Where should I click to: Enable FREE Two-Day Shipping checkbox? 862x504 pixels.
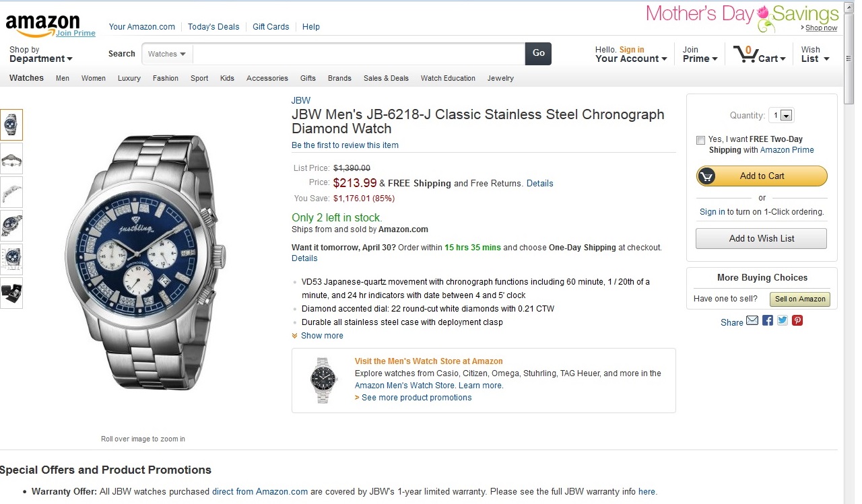[701, 140]
